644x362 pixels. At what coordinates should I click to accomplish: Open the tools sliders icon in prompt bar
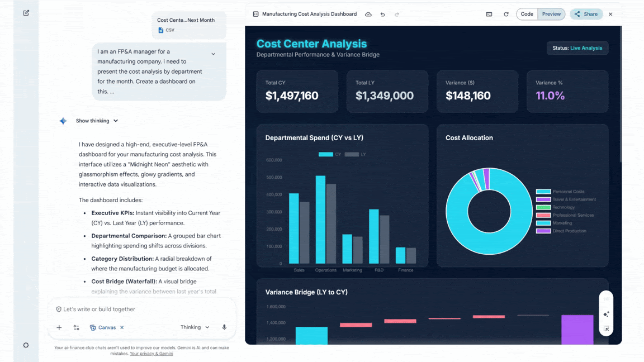77,328
